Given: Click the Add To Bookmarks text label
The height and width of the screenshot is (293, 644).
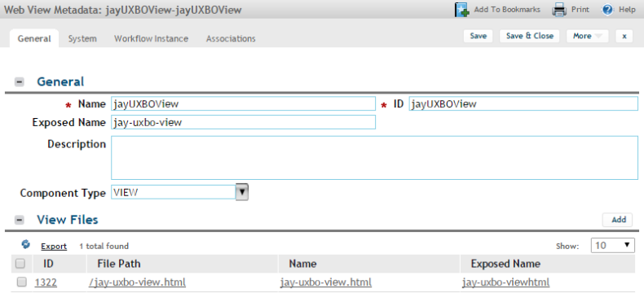Looking at the screenshot, I should [x=507, y=10].
